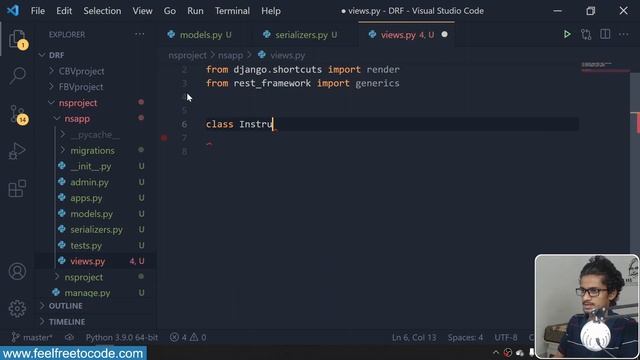This screenshot has width=640, height=360.
Task: Click the master branch status item
Action: click(x=32, y=338)
